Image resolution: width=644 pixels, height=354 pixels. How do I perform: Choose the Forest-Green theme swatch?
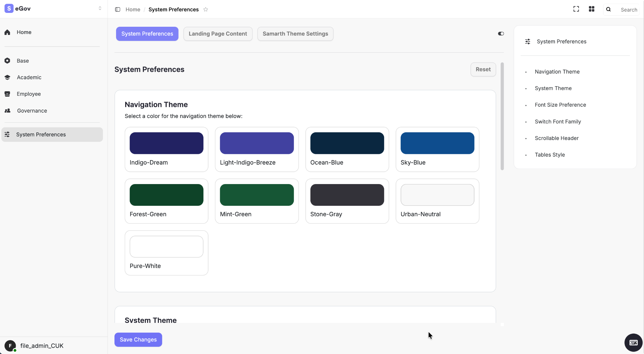[166, 195]
